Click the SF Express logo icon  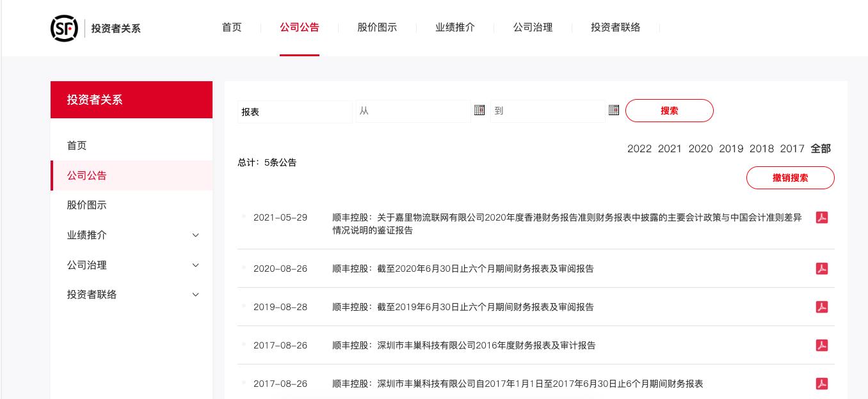[64, 28]
